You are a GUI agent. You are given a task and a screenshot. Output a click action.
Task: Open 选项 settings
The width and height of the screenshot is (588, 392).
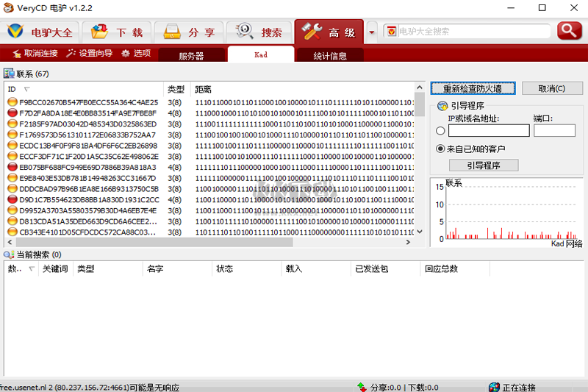(x=136, y=53)
